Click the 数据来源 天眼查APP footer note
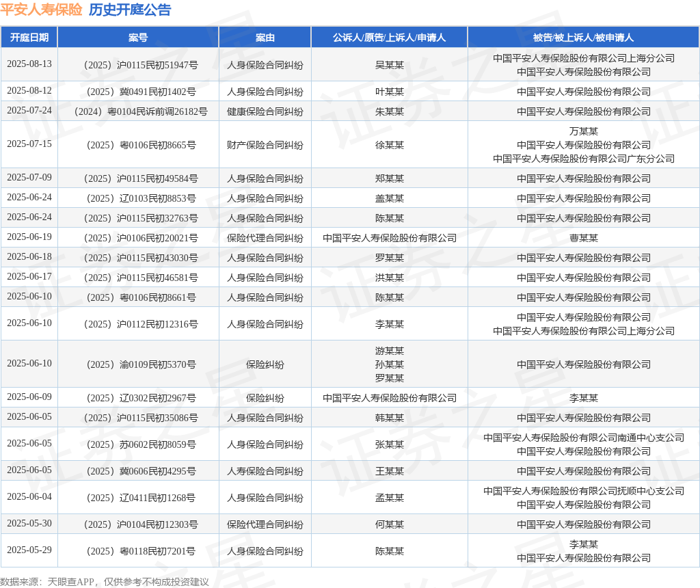This screenshot has height=588, width=700. pyautogui.click(x=105, y=582)
